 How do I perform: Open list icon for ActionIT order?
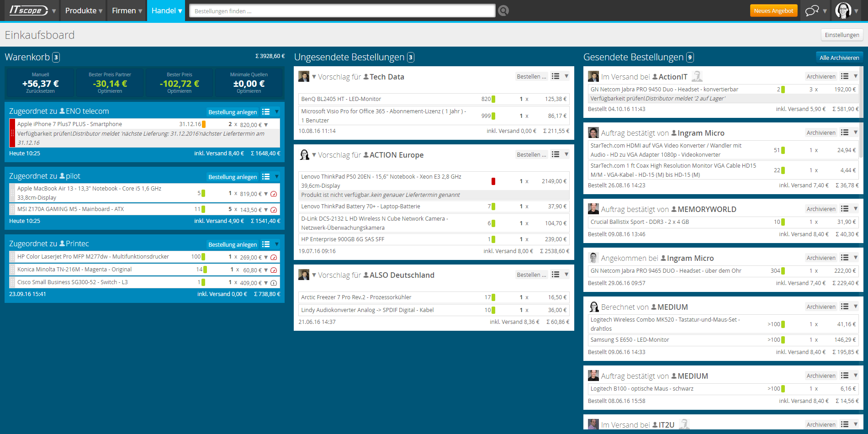tap(845, 76)
